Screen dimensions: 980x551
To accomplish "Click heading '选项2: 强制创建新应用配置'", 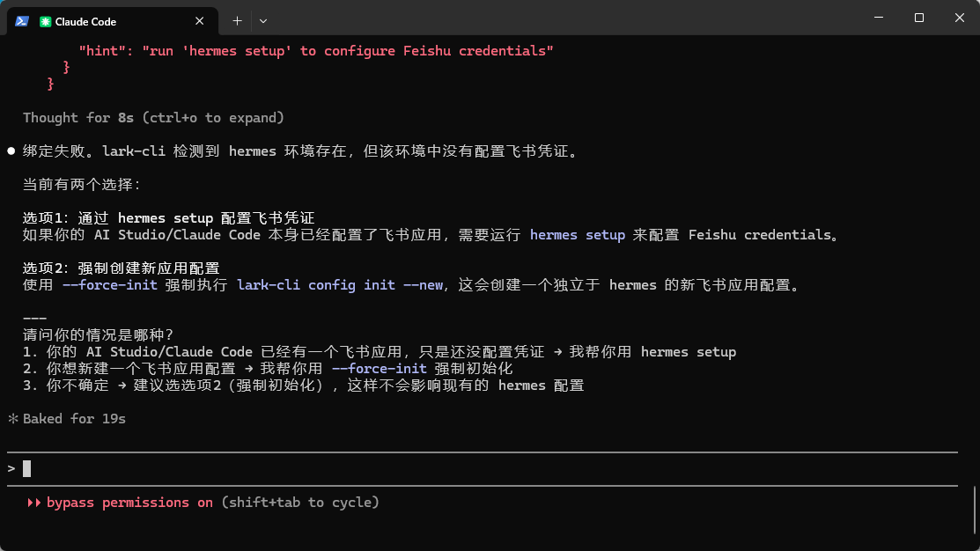I will 122,268.
